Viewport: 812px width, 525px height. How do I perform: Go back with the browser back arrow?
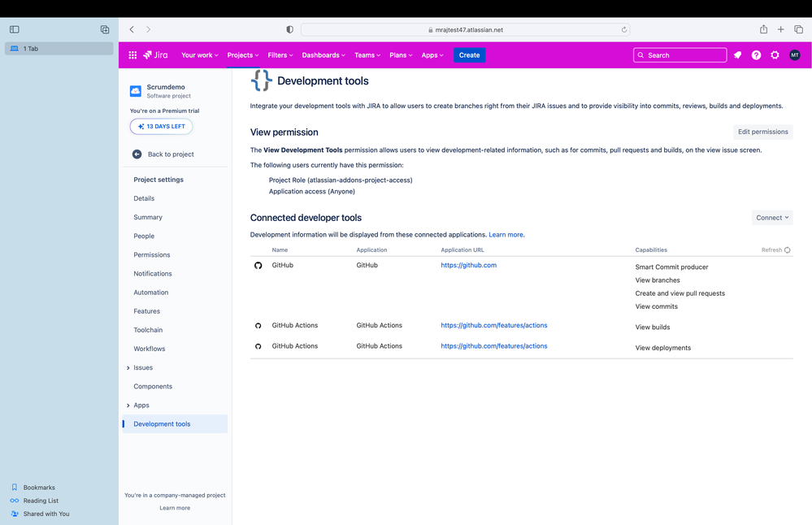coord(132,29)
